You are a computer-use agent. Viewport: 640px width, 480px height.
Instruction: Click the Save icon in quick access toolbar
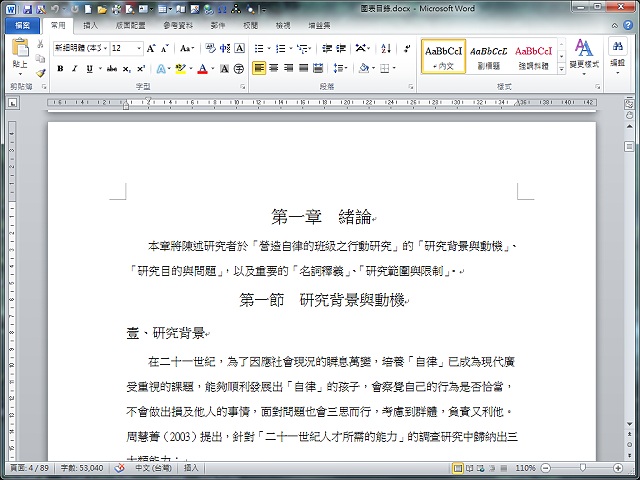[x=27, y=9]
